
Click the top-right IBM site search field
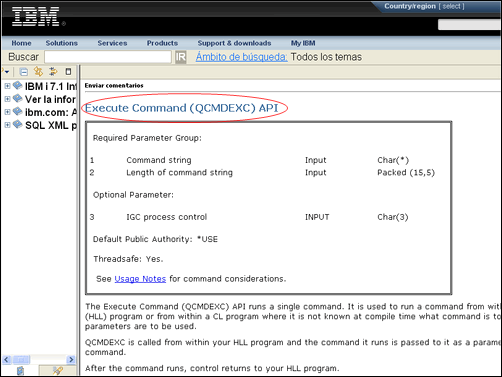pos(470,25)
